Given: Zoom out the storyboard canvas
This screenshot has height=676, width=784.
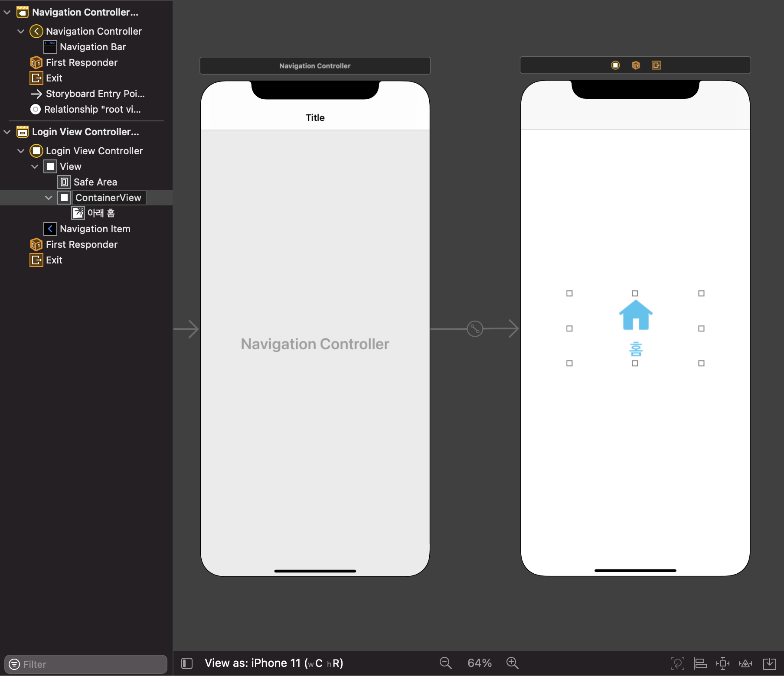Looking at the screenshot, I should click(x=445, y=663).
